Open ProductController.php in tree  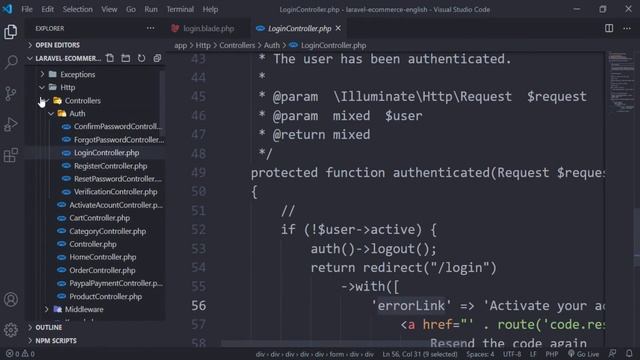point(105,296)
